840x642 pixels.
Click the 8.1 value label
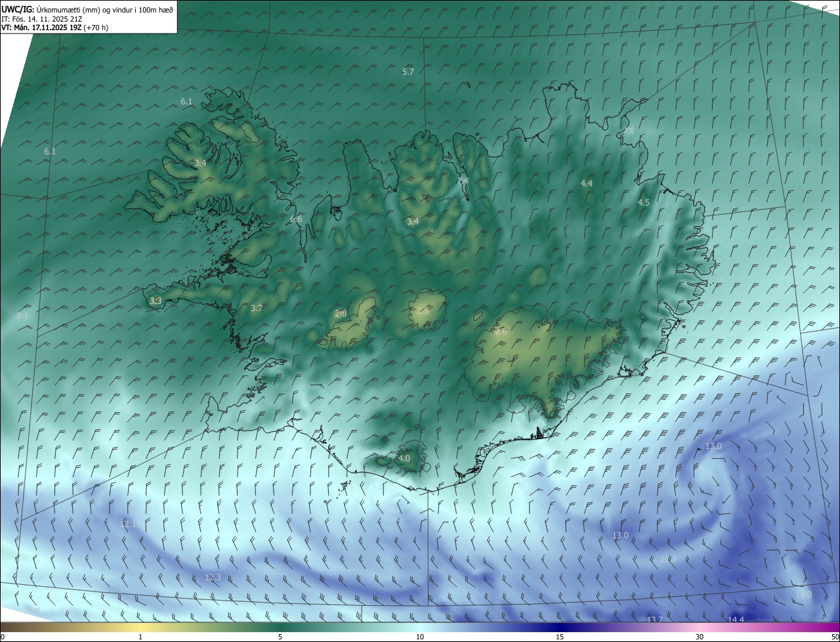point(22,316)
